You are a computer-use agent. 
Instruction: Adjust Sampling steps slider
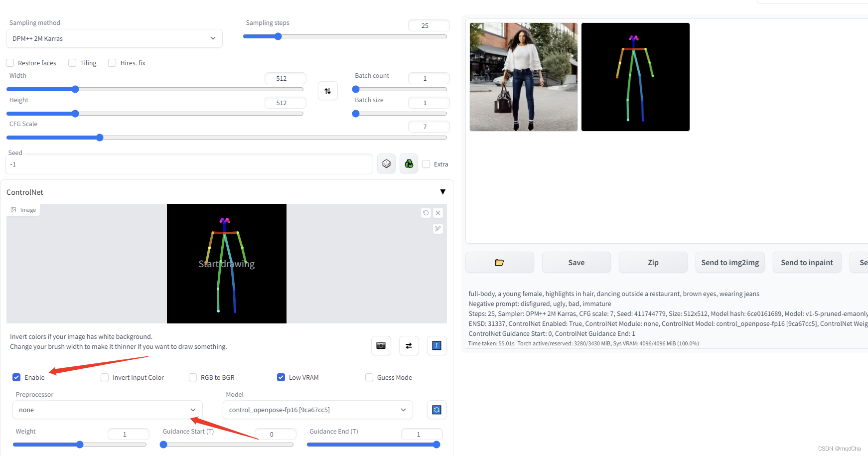click(x=345, y=36)
